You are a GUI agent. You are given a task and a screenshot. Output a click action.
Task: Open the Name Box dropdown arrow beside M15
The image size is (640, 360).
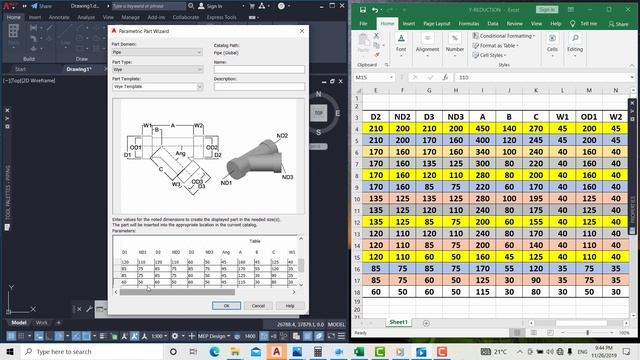(x=391, y=77)
